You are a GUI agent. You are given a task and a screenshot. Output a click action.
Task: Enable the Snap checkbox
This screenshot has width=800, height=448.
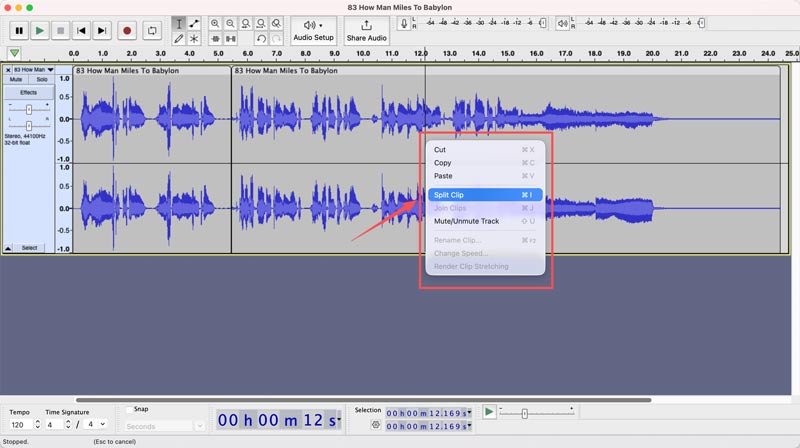pos(129,409)
